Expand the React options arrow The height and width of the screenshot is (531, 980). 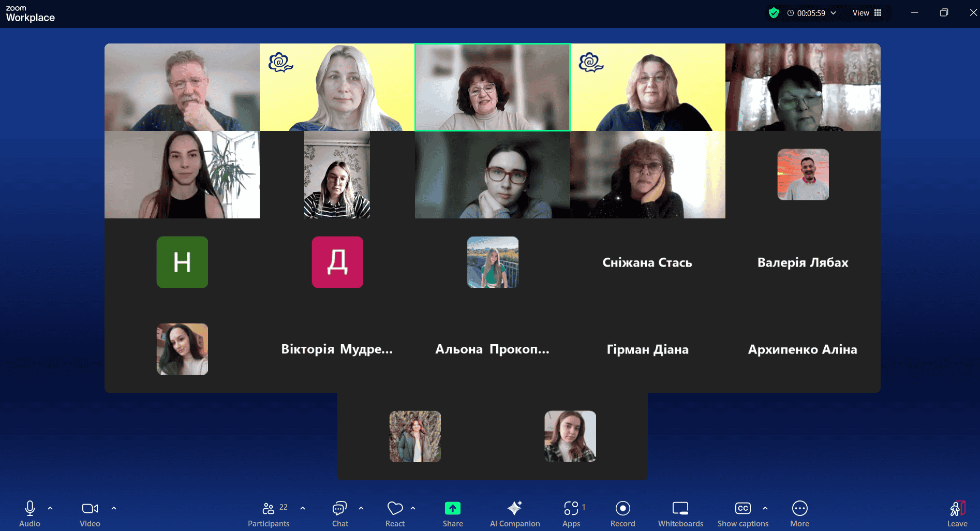tap(413, 508)
